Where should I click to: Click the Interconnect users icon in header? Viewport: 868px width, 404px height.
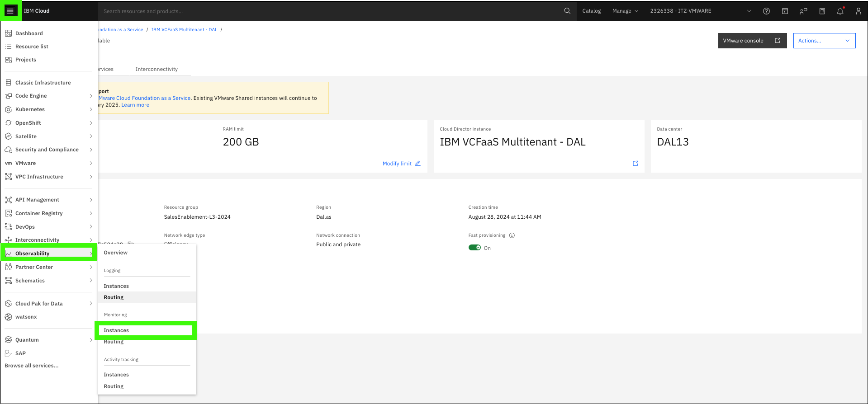coord(803,11)
